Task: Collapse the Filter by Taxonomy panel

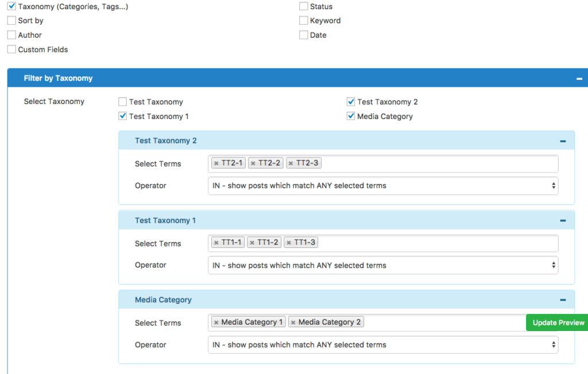Action: point(579,78)
